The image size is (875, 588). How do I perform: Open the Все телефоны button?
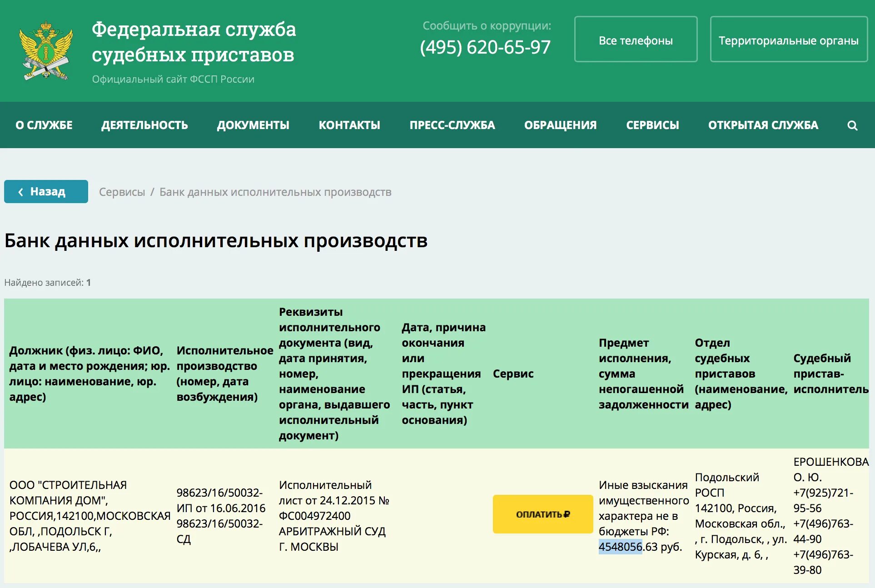tap(635, 40)
